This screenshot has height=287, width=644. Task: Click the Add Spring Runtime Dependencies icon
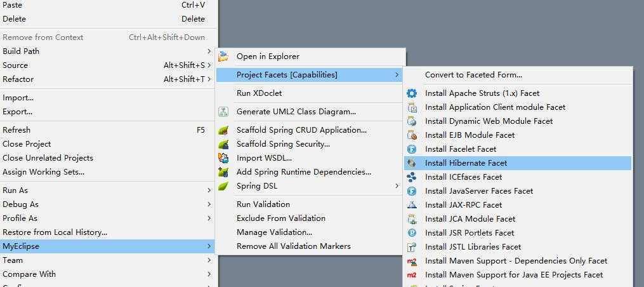[x=223, y=172]
